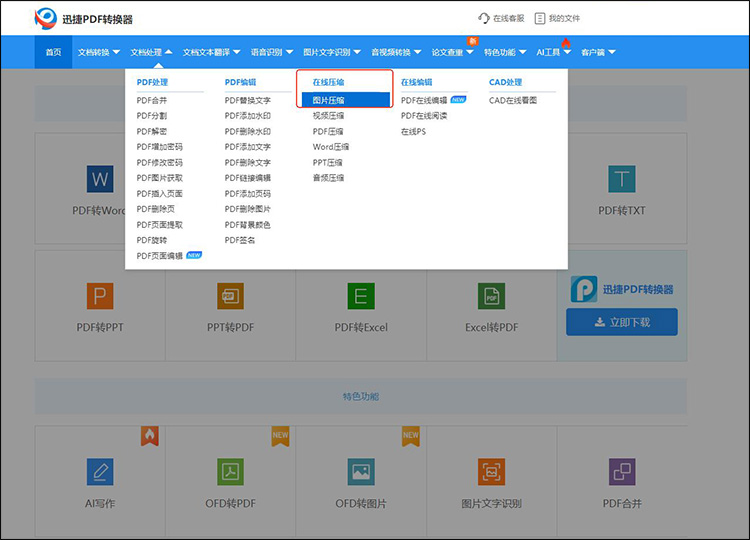Choose PDF解密 menu item
Viewport: 750px width, 540px height.
point(152,132)
